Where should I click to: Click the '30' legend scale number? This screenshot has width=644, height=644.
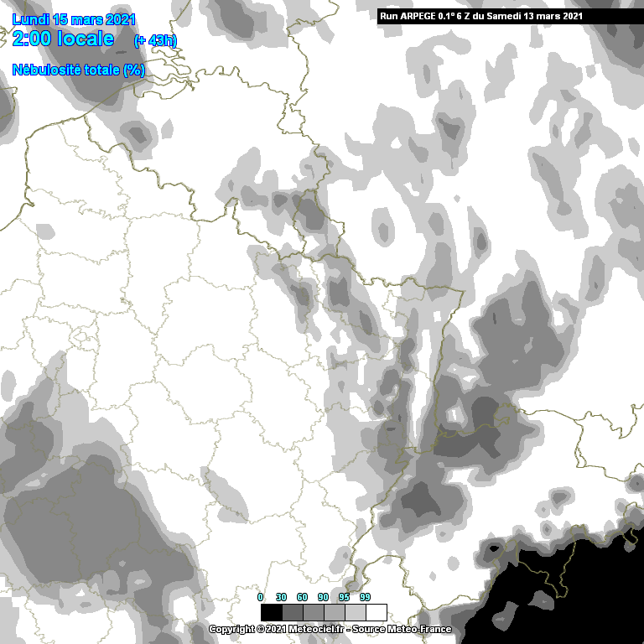281,597
